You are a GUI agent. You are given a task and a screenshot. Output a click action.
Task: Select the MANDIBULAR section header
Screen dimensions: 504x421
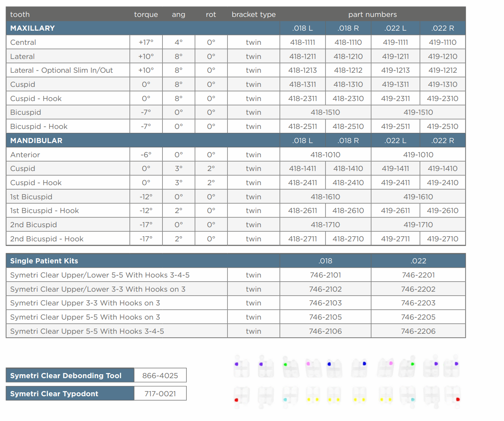[36, 141]
